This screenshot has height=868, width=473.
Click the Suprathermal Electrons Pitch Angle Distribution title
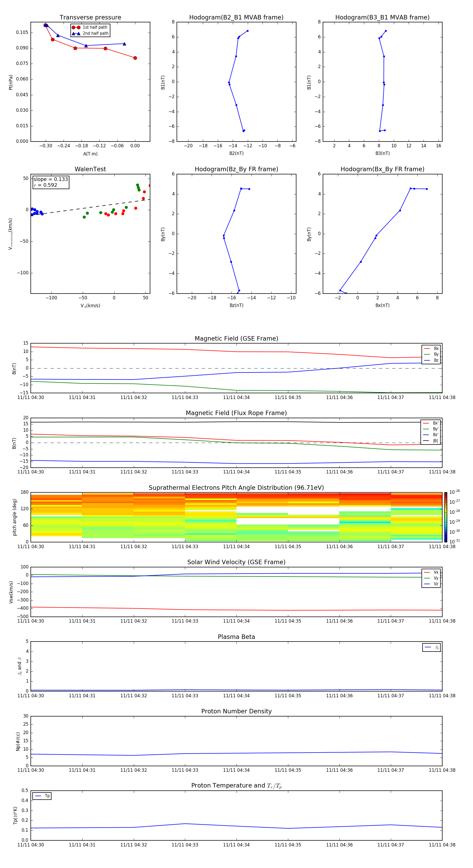tap(236, 488)
